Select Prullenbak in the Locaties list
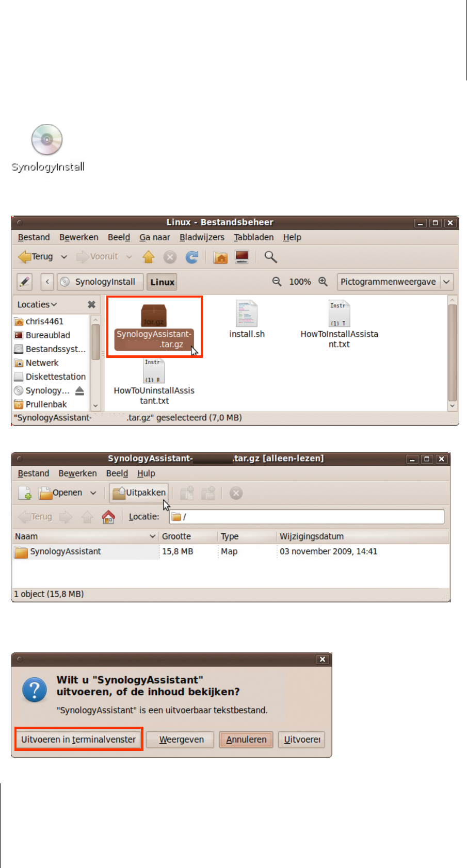 point(46,404)
